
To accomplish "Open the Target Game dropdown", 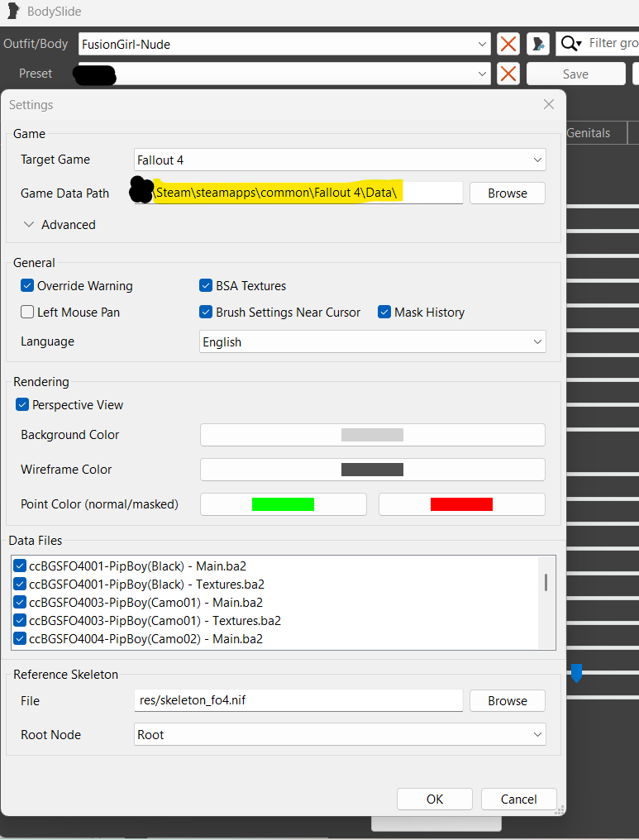I will coord(340,160).
